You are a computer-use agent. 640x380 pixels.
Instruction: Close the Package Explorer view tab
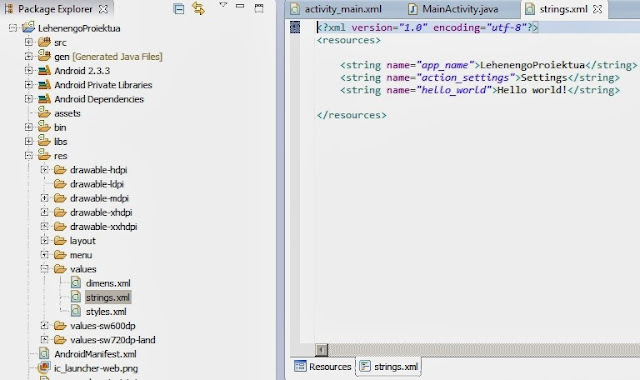104,9
